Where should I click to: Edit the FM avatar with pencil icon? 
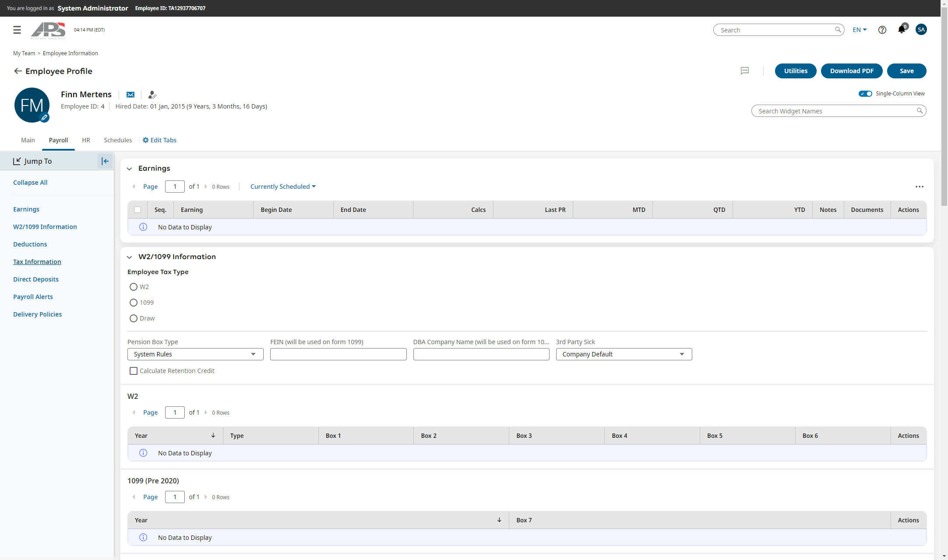tap(44, 117)
